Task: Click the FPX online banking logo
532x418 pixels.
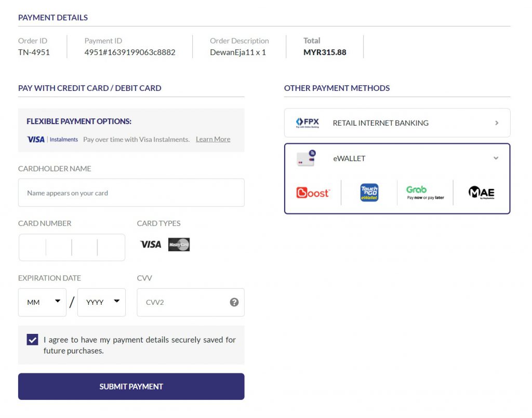Action: 307,123
